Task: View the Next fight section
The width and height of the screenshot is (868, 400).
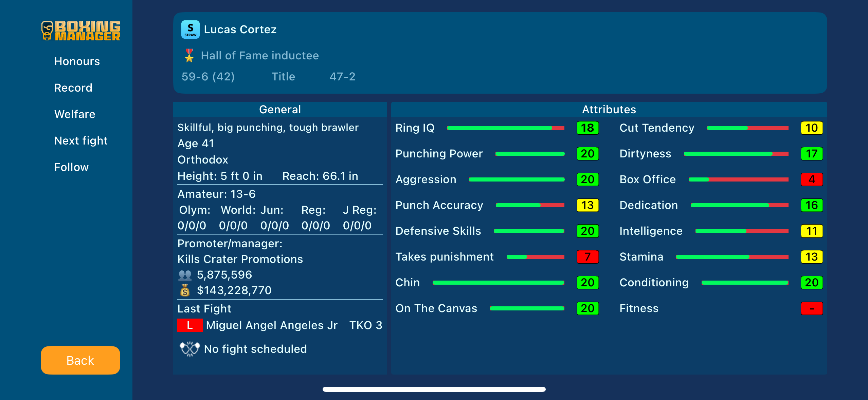Action: [81, 141]
